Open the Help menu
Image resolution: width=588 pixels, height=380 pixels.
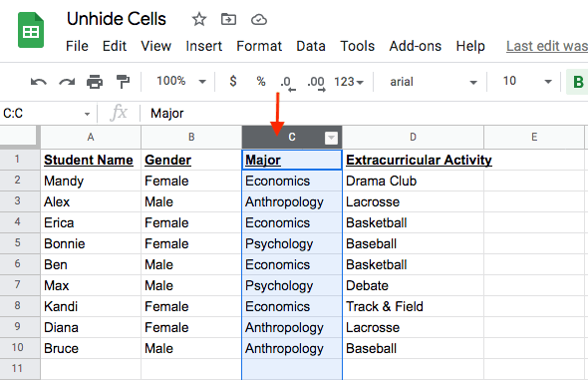(x=470, y=46)
